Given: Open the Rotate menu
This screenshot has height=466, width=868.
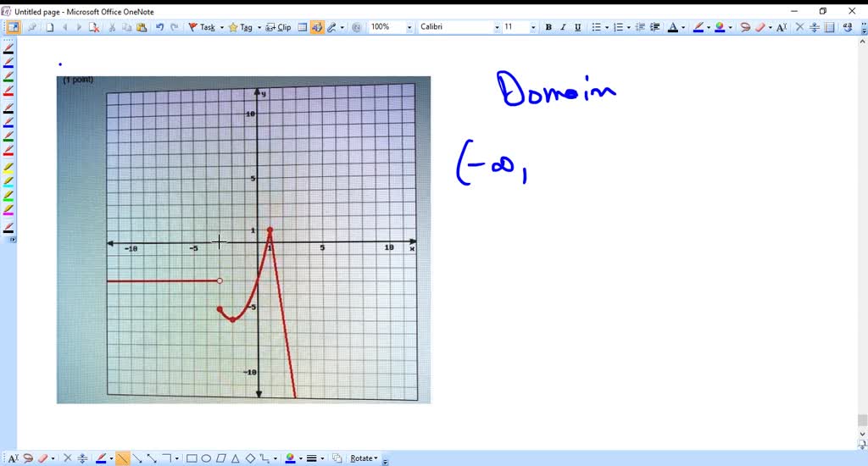Looking at the screenshot, I should point(364,458).
